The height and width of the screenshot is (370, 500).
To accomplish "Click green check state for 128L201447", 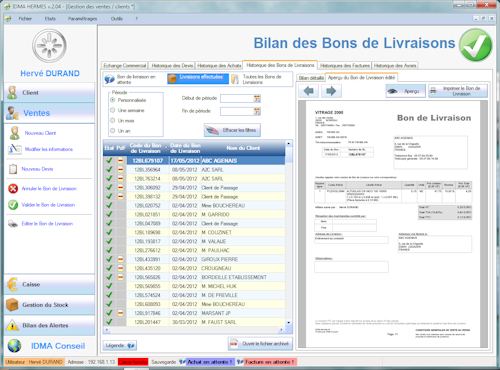I will pos(109,322).
